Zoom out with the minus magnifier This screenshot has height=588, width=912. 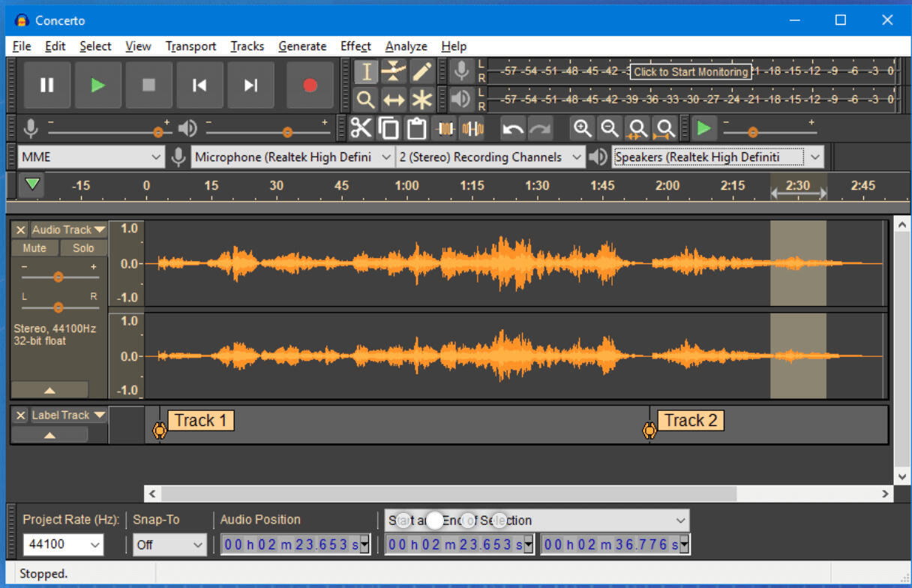[610, 128]
